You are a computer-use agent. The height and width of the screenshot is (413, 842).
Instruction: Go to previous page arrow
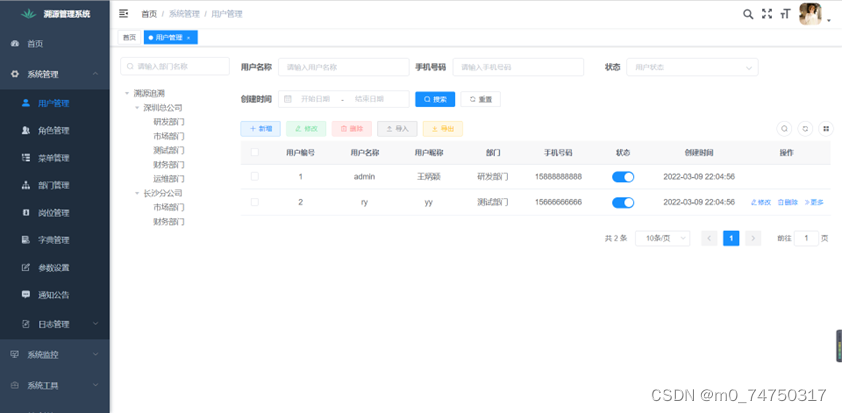click(709, 238)
